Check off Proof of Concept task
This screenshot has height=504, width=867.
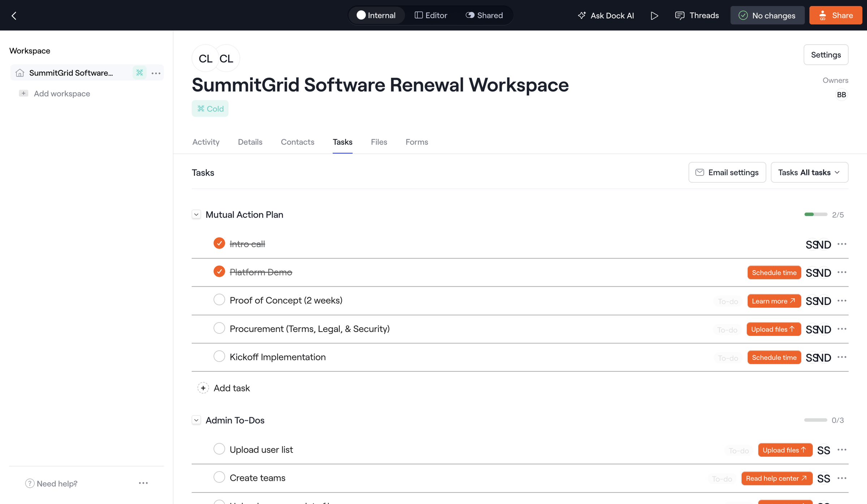(x=219, y=300)
